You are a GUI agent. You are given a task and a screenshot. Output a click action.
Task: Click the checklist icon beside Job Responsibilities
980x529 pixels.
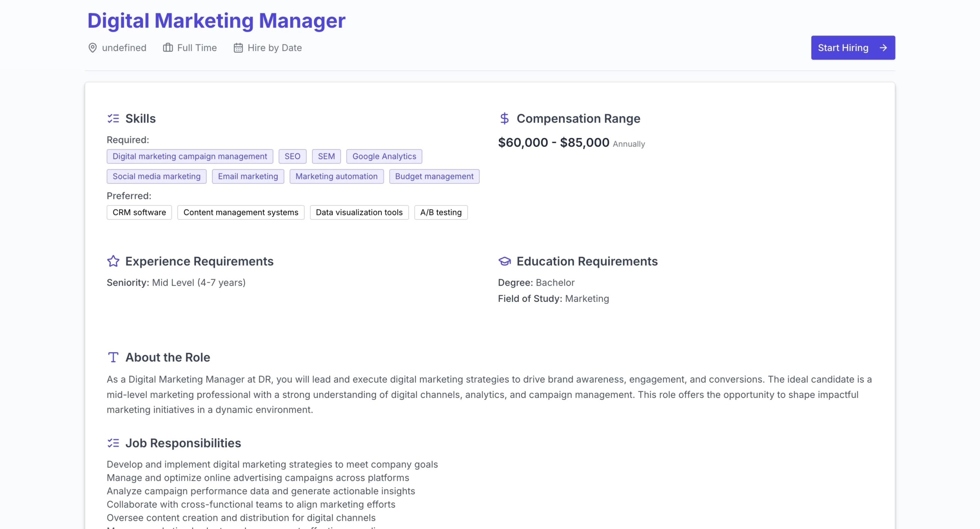[113, 443]
